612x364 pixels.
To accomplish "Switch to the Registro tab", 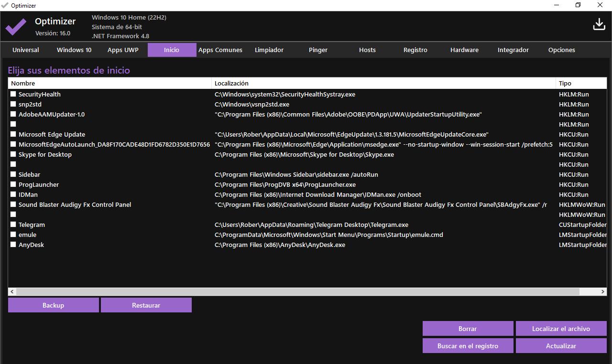I will pyautogui.click(x=415, y=50).
